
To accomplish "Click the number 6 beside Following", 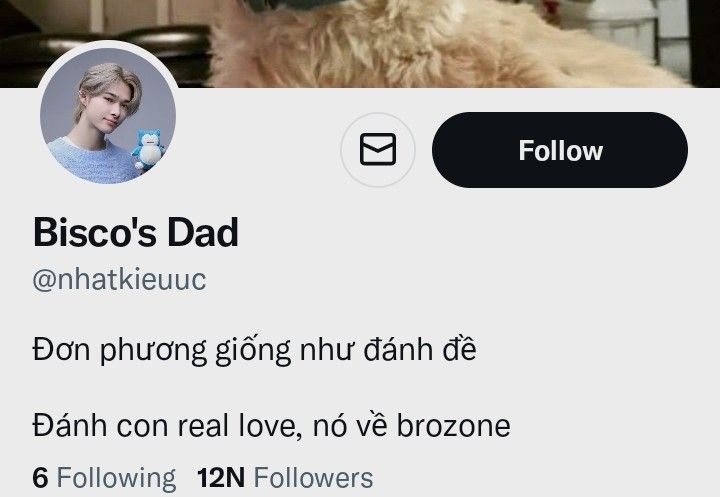I will coord(40,478).
